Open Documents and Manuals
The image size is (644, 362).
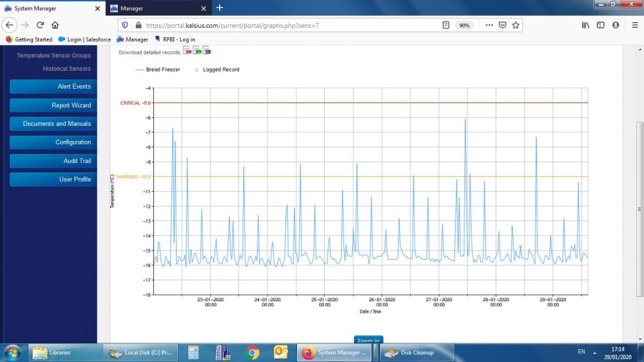coord(54,124)
